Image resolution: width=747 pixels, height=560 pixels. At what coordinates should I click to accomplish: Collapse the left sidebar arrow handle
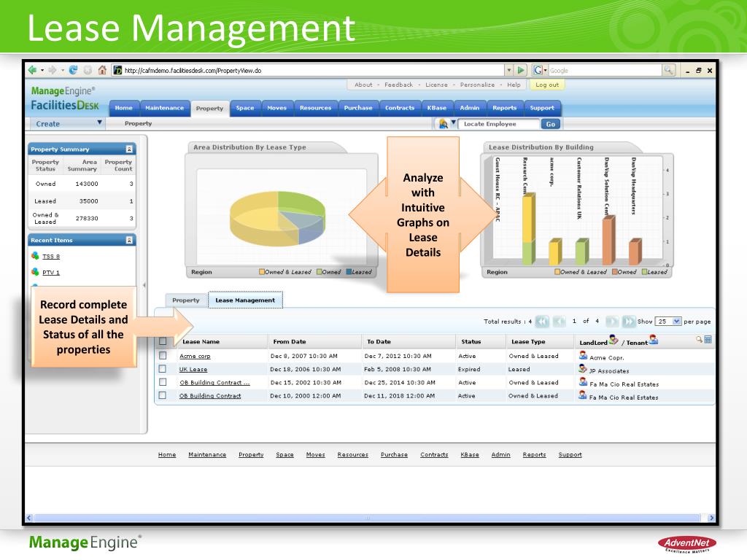coord(144,285)
